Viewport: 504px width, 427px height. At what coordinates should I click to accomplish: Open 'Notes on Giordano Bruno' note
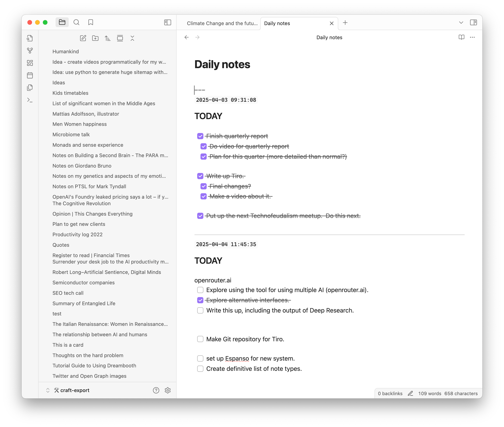[x=82, y=166]
